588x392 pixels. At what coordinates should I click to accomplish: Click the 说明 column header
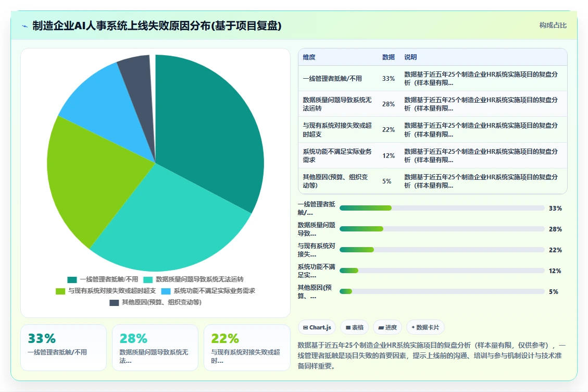[410, 57]
